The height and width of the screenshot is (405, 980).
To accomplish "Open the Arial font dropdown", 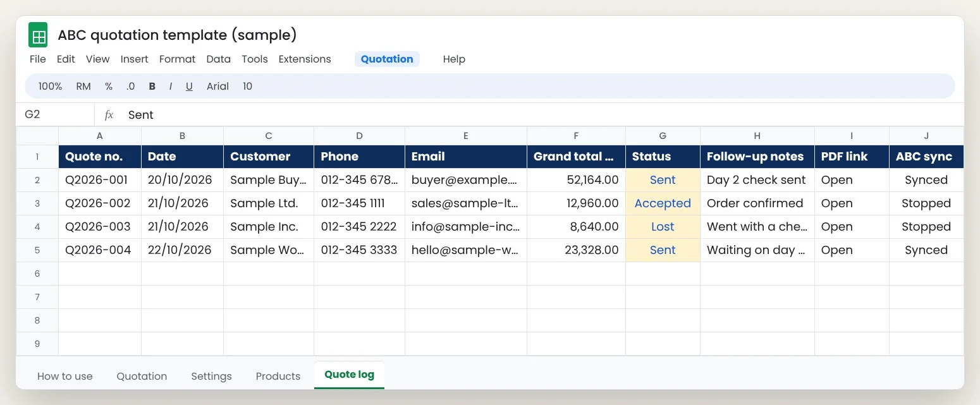I will point(217,87).
